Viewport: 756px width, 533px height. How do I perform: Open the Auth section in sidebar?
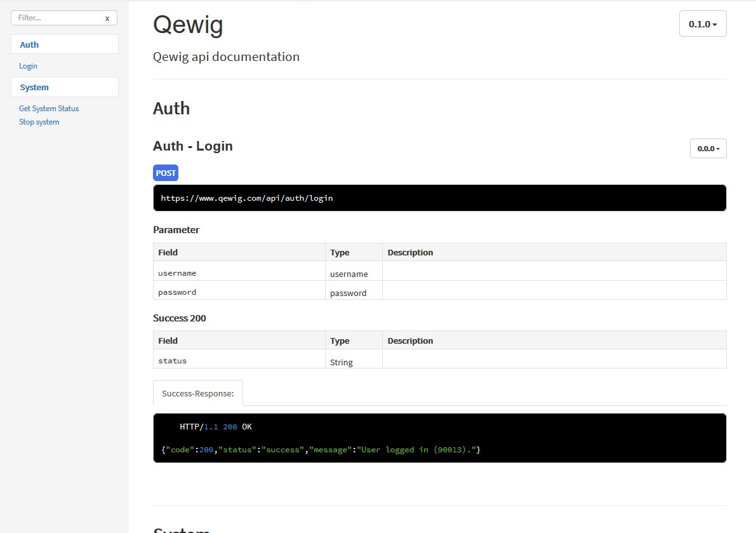click(65, 44)
